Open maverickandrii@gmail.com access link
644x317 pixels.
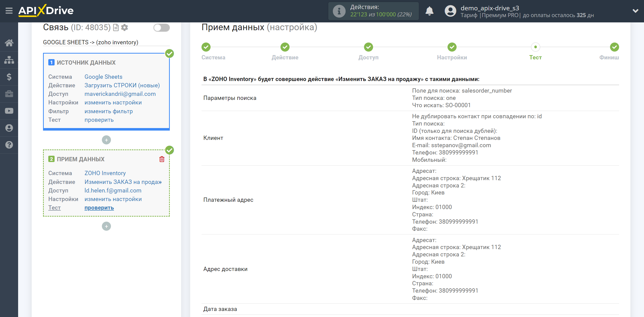(x=120, y=94)
